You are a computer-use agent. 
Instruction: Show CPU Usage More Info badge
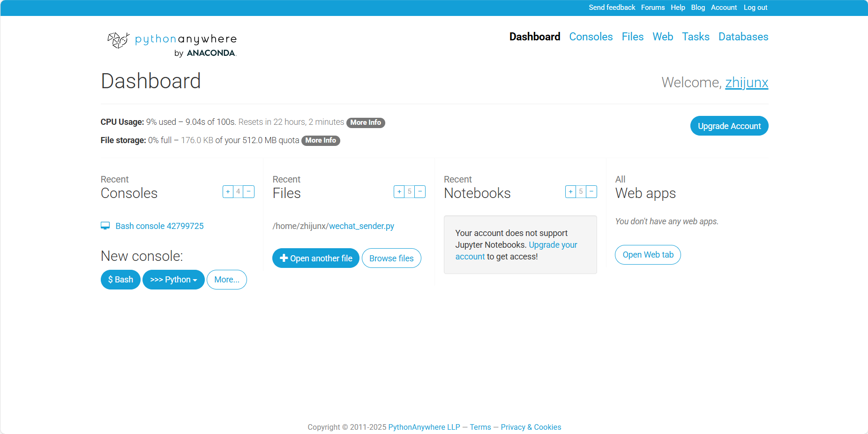(x=366, y=122)
